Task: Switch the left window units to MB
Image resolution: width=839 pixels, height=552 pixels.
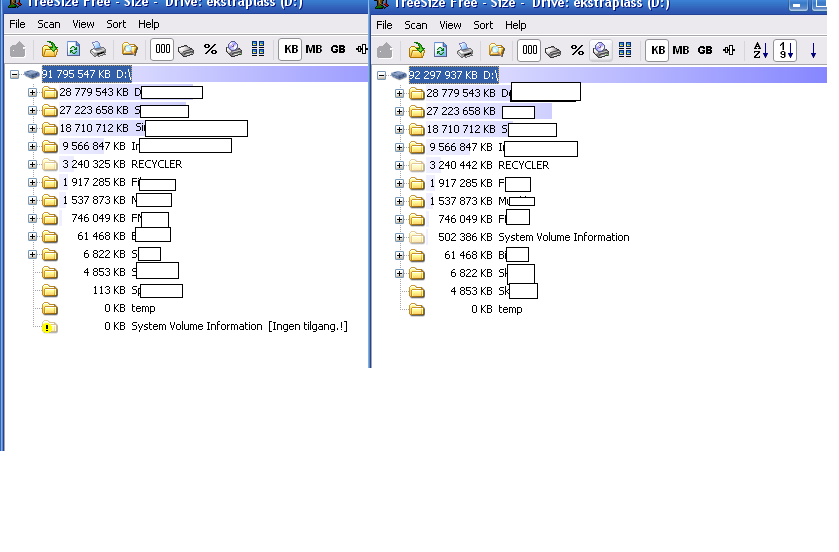Action: pyautogui.click(x=314, y=49)
